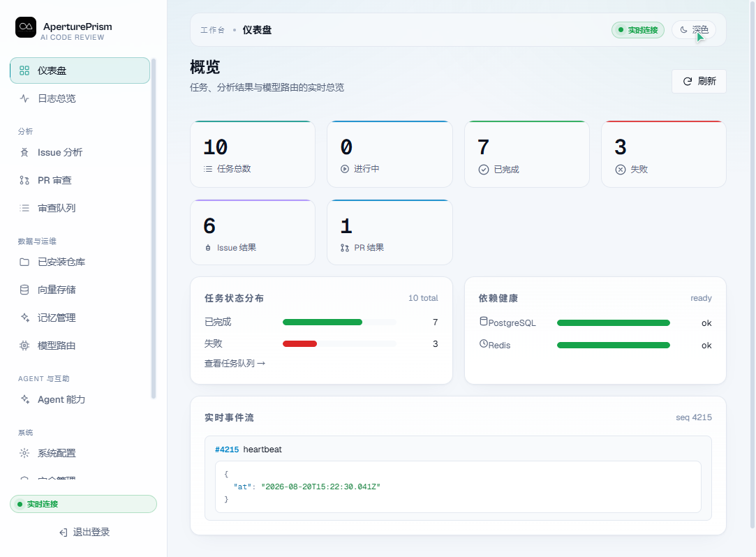Open 仪表盘 in the sidebar
The height and width of the screenshot is (557, 756).
coord(80,70)
